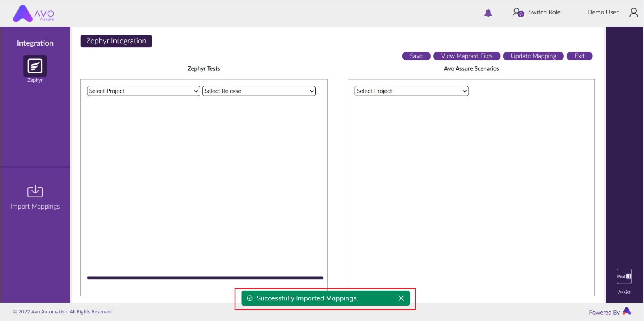The image size is (644, 321).
Task: Open the Demo User profile icon
Action: coord(634,12)
